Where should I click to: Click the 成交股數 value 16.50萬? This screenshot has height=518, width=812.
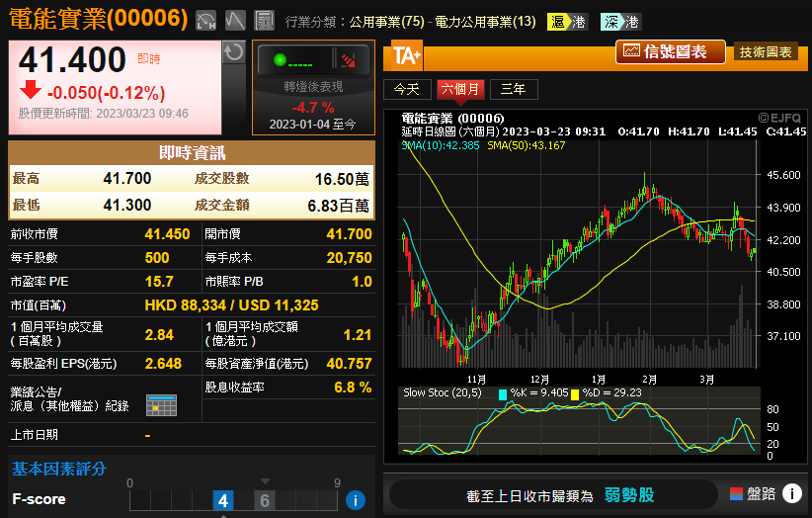click(343, 179)
